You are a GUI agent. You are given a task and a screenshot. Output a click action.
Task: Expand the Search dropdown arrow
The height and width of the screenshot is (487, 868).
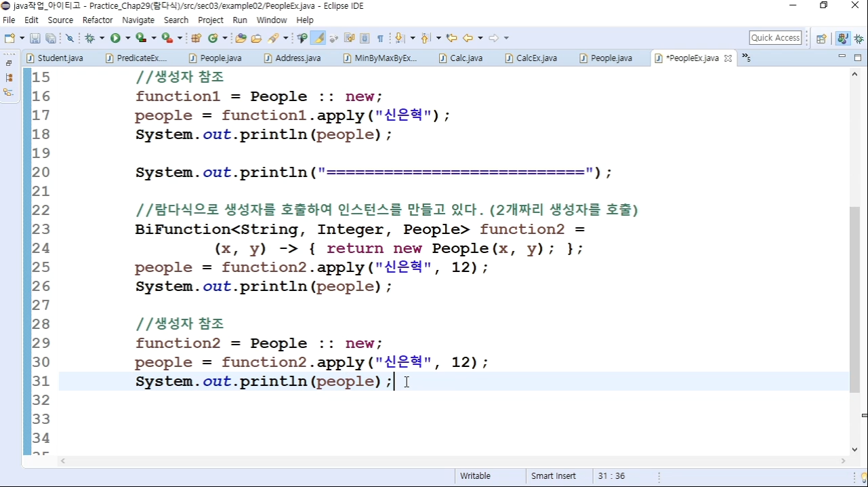[x=285, y=38]
